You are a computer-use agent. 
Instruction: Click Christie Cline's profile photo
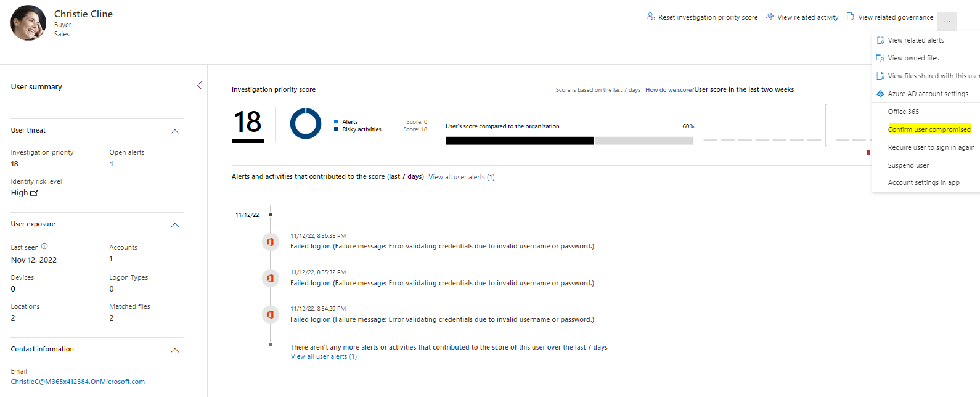pyautogui.click(x=28, y=23)
